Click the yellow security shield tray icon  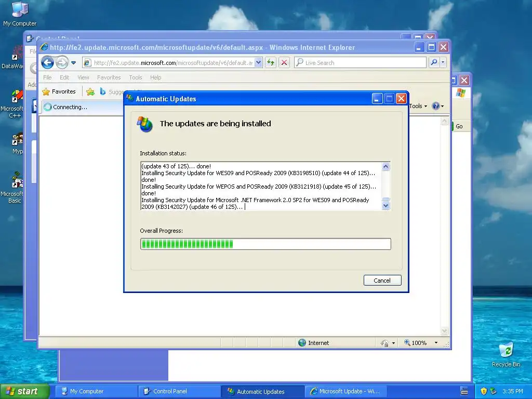(484, 391)
